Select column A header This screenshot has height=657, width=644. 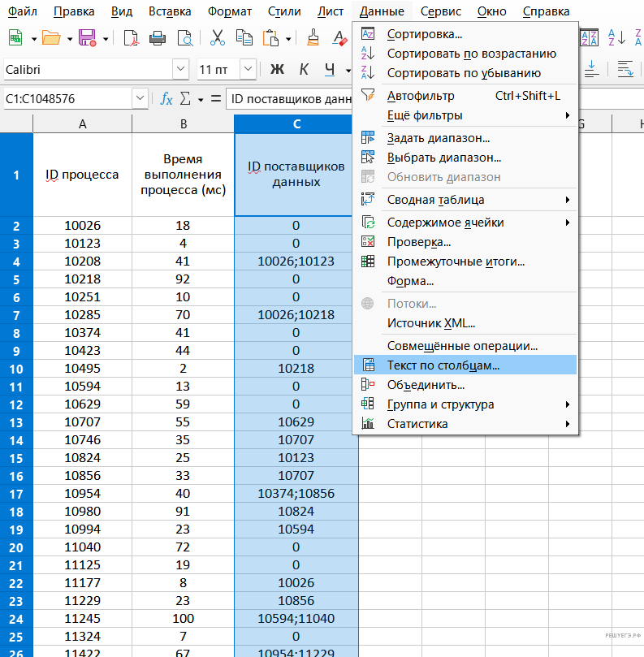pyautogui.click(x=83, y=124)
